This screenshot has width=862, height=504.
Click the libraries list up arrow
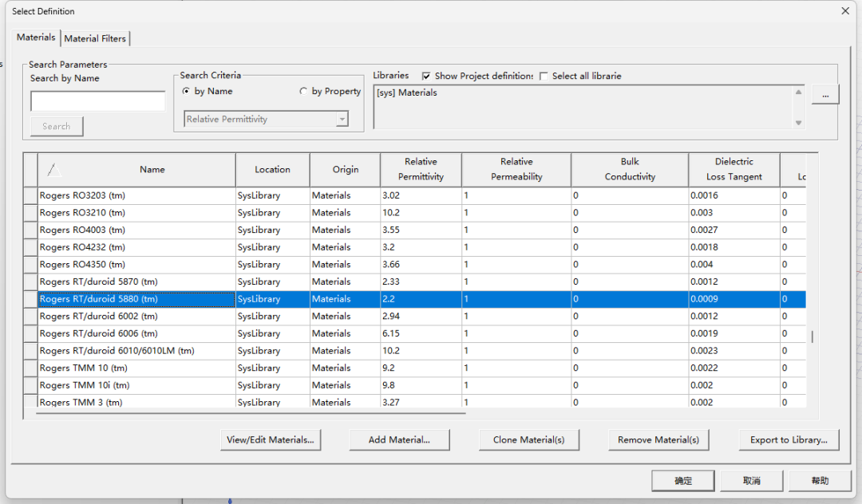798,93
